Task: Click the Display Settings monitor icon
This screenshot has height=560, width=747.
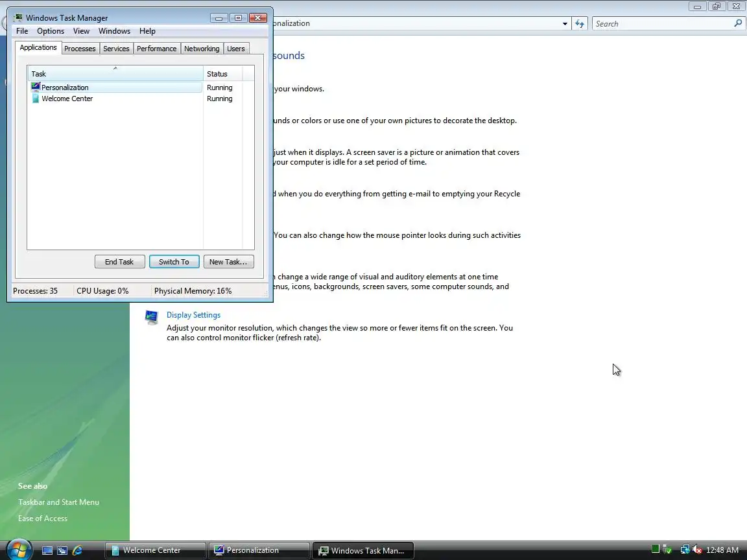Action: coord(152,317)
